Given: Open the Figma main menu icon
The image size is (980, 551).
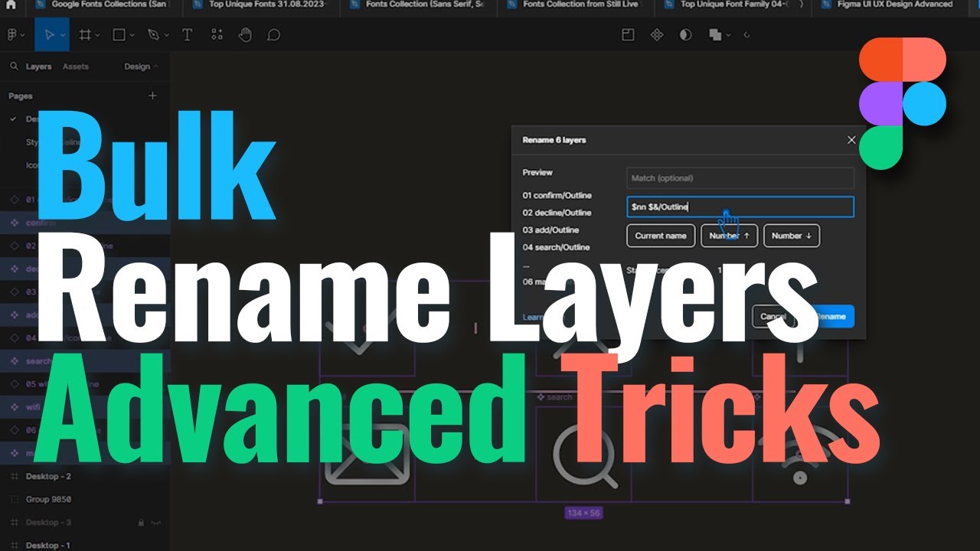Looking at the screenshot, I should click(x=11, y=35).
